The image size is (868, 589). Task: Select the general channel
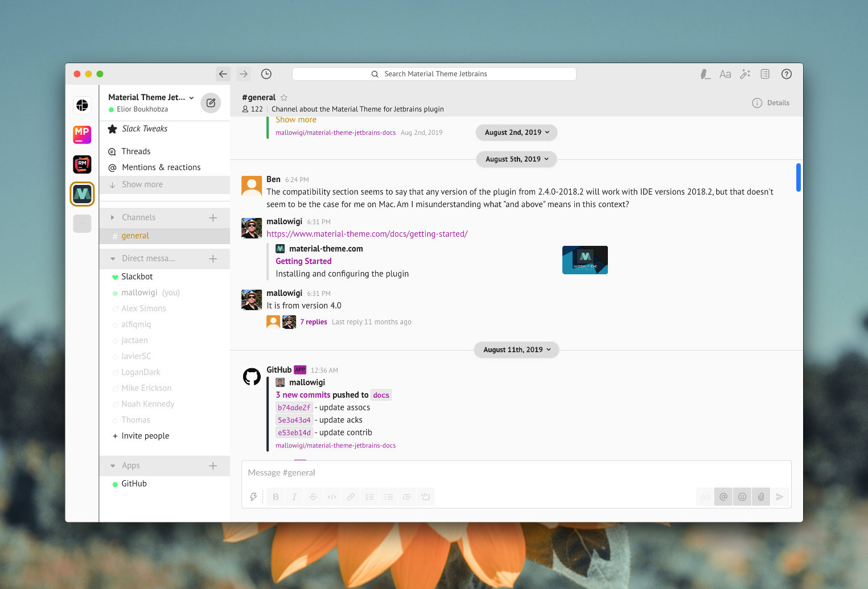coord(164,236)
